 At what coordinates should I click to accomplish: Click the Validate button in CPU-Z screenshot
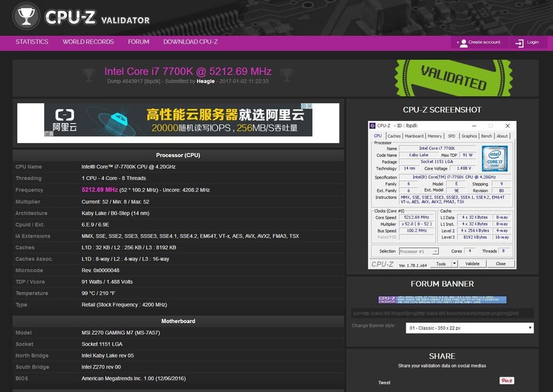[x=472, y=263]
